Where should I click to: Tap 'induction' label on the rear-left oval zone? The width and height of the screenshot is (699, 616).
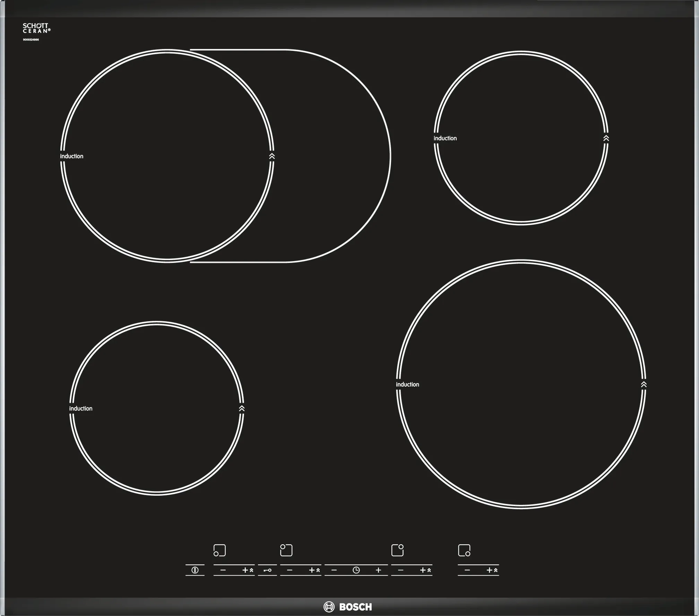(x=72, y=156)
